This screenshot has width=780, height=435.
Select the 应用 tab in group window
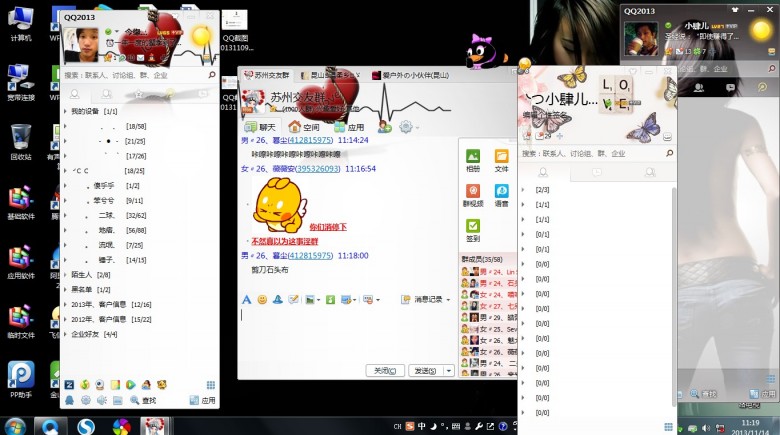coord(349,127)
